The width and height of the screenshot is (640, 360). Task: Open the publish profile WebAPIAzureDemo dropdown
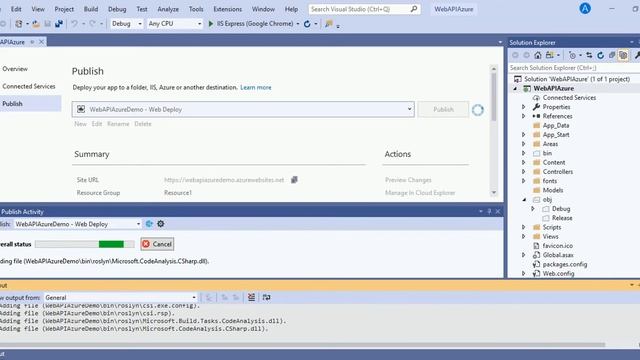243,109
